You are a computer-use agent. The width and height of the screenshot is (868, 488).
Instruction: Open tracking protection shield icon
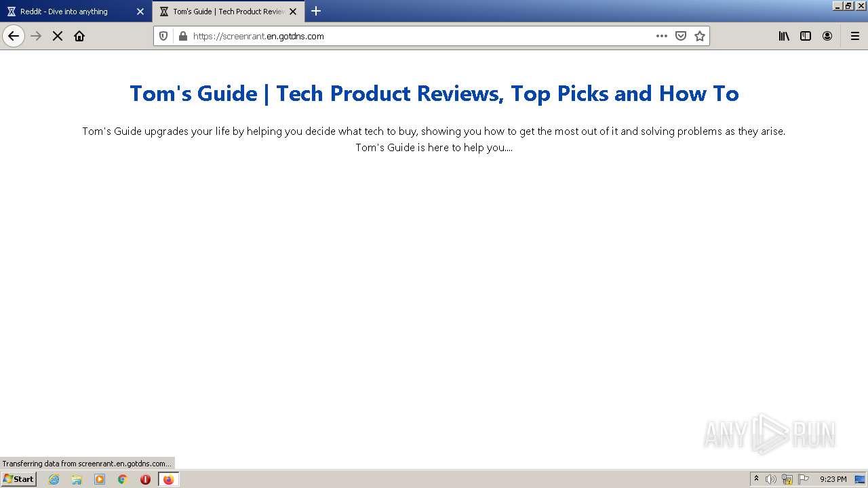click(x=163, y=36)
